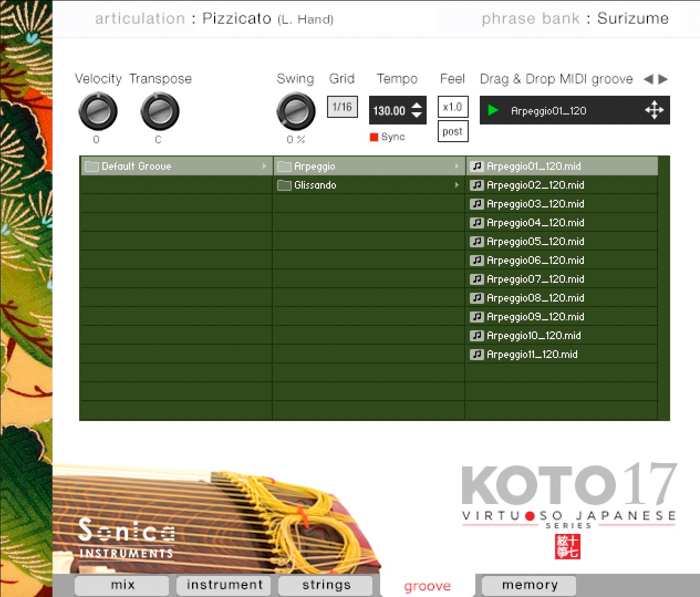Toggle the 1/16 Grid quantize button

tap(343, 107)
